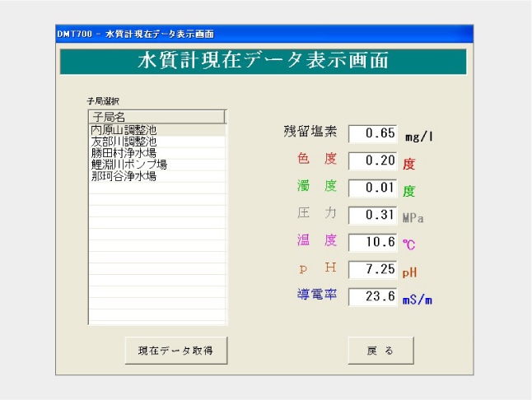Select 内原山調整池 in the station list
532x400 pixels.
click(x=124, y=130)
